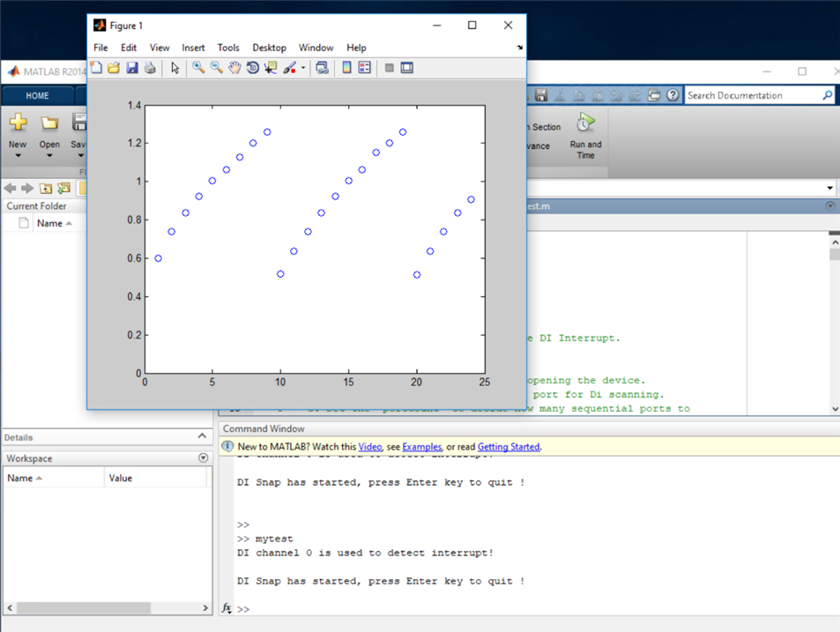Open the Insert menu in Figure 1

click(193, 48)
